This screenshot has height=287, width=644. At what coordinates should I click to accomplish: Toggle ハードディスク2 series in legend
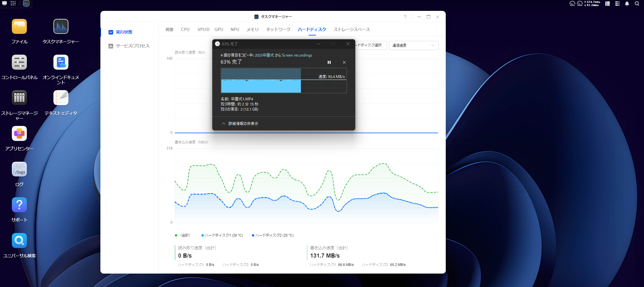(274, 235)
